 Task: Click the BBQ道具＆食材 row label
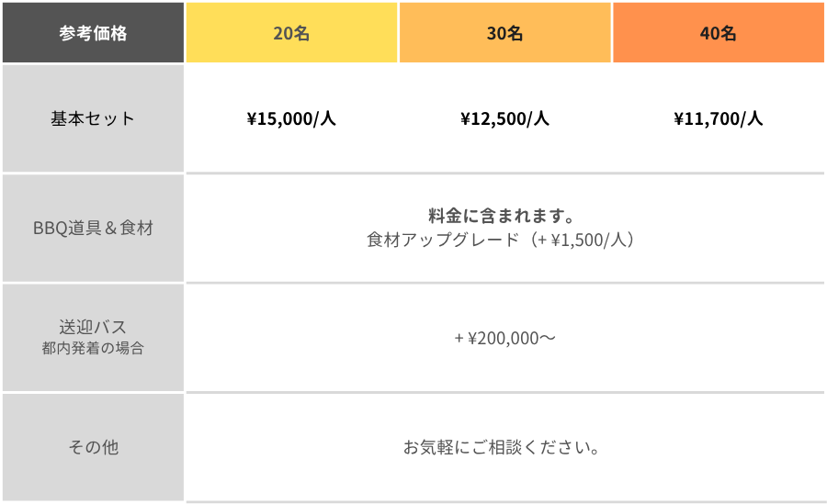93,228
